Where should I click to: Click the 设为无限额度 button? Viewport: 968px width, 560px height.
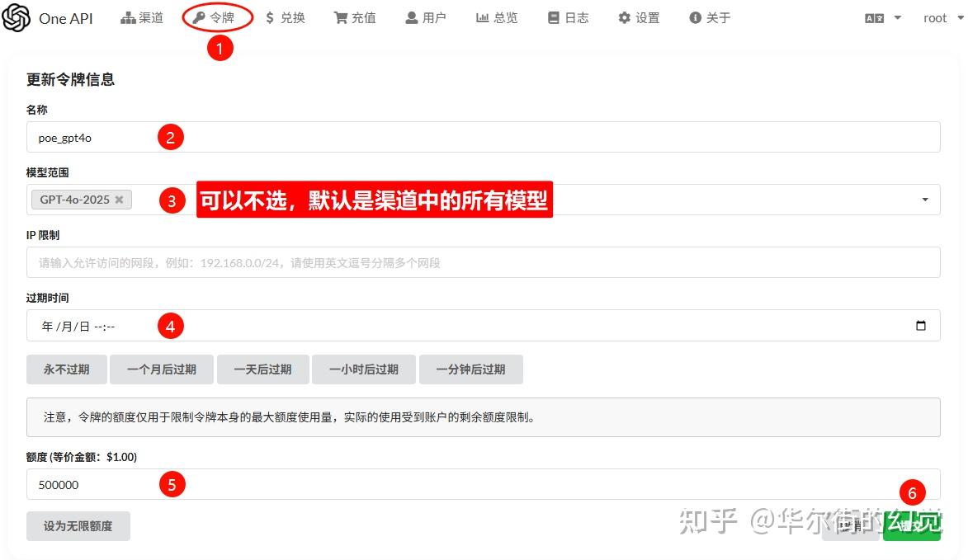78,525
